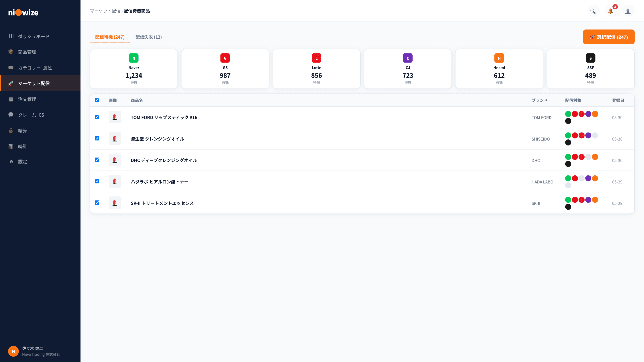644x362 pixels.
Task: Click the マーケット配信 breadcrumb link
Action: 105,11
